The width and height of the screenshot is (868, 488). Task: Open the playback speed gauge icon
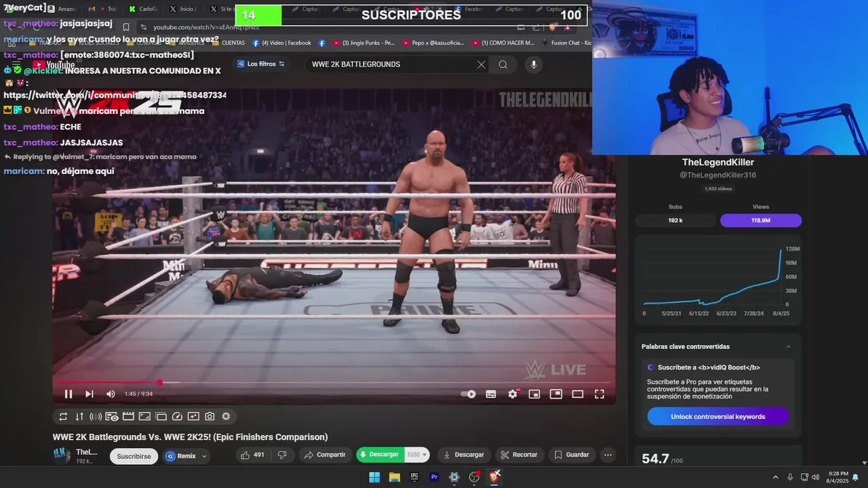click(x=177, y=417)
